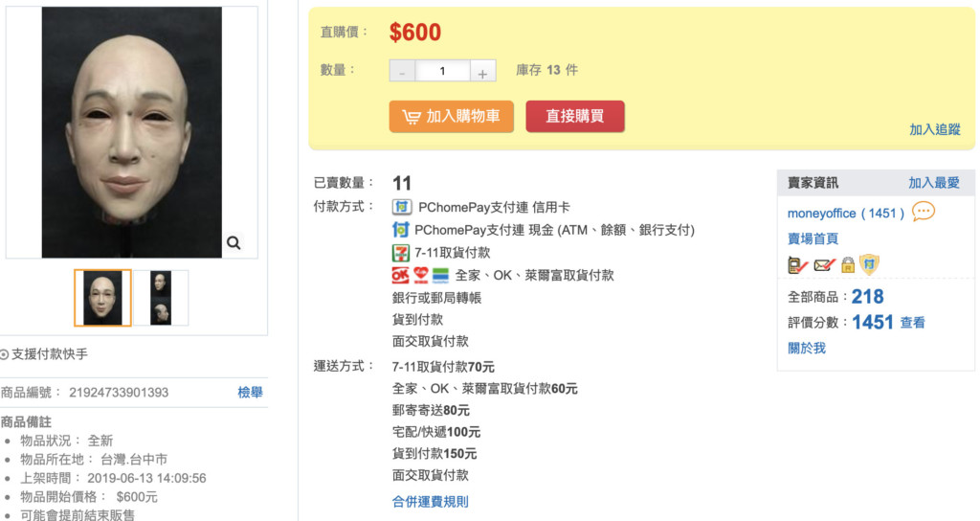Screen dimensions: 980x521
Task: Click the PChomePay credit card payment icon
Action: [402, 207]
